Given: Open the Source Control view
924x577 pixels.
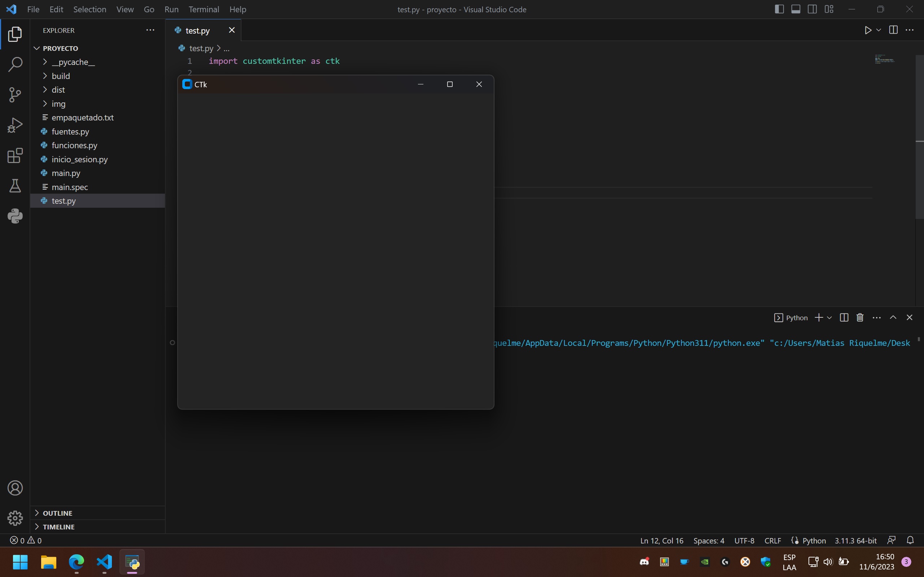Looking at the screenshot, I should (14, 94).
